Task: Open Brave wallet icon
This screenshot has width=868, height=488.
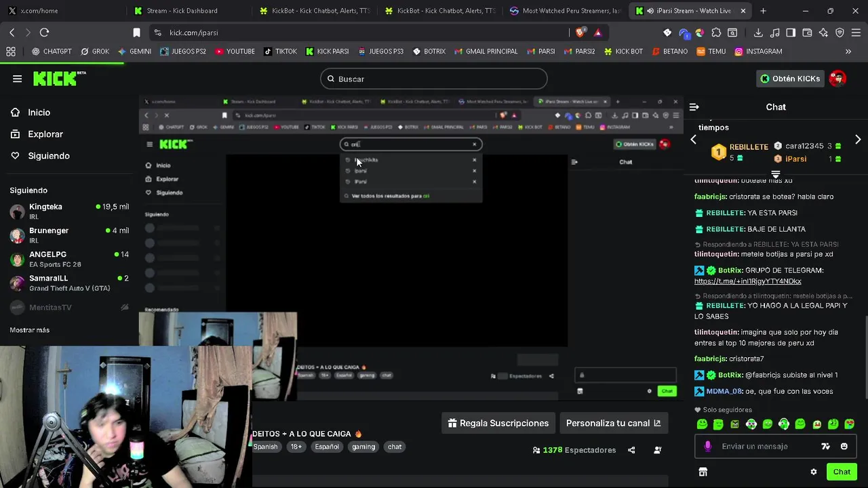Action: coord(807,33)
